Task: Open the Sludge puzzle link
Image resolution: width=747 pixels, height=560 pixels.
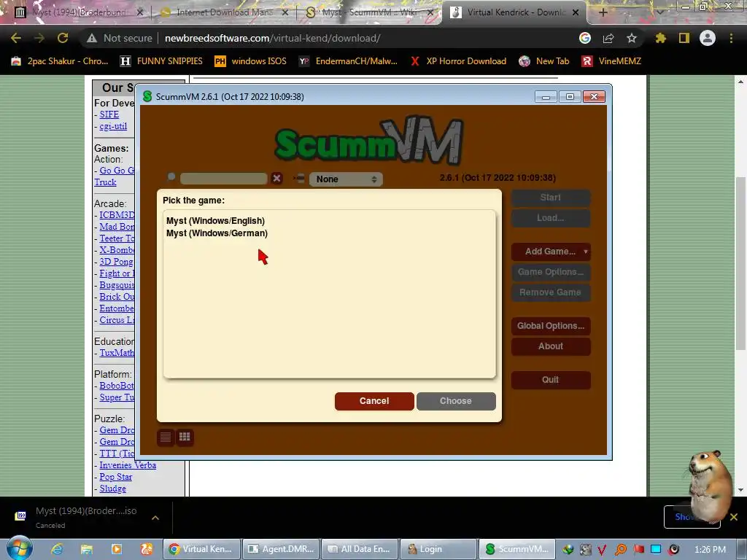Action: coord(113,489)
